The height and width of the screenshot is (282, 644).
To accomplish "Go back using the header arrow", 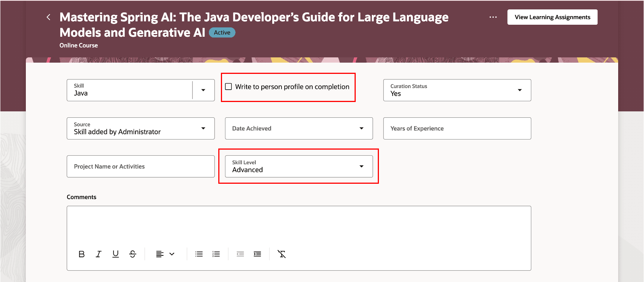I will (49, 17).
